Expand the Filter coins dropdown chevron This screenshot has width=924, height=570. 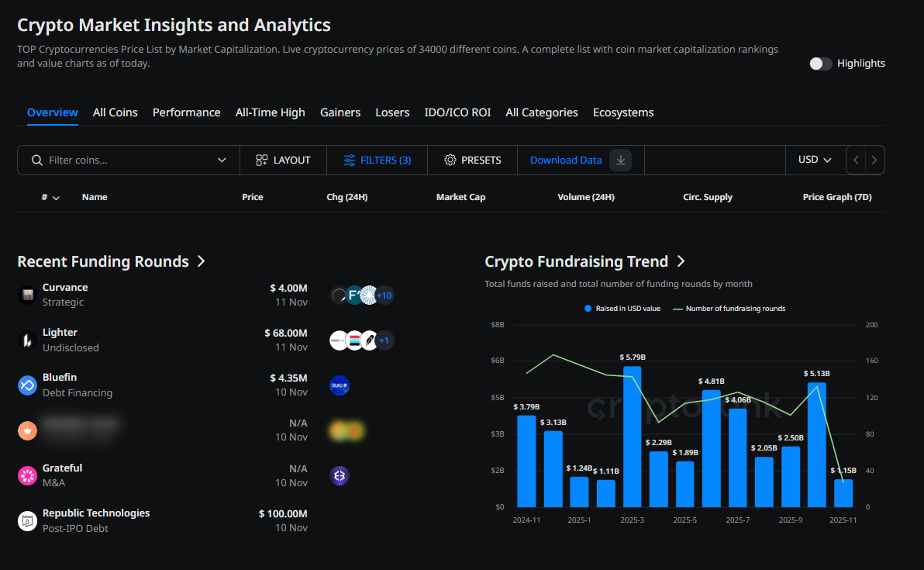pos(222,161)
